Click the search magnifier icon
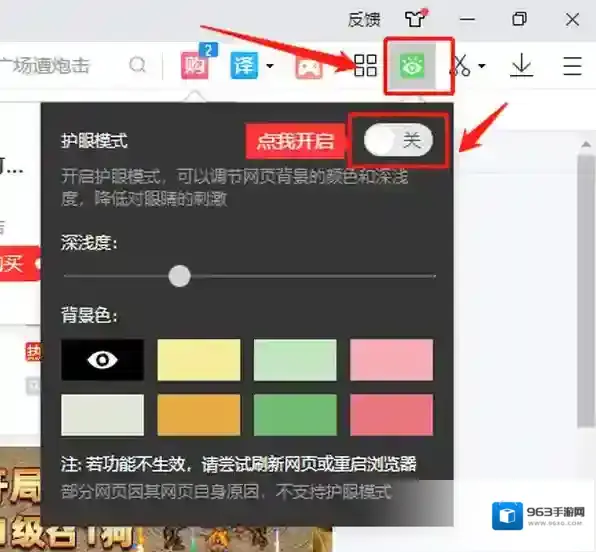This screenshot has width=596, height=552. pyautogui.click(x=137, y=65)
